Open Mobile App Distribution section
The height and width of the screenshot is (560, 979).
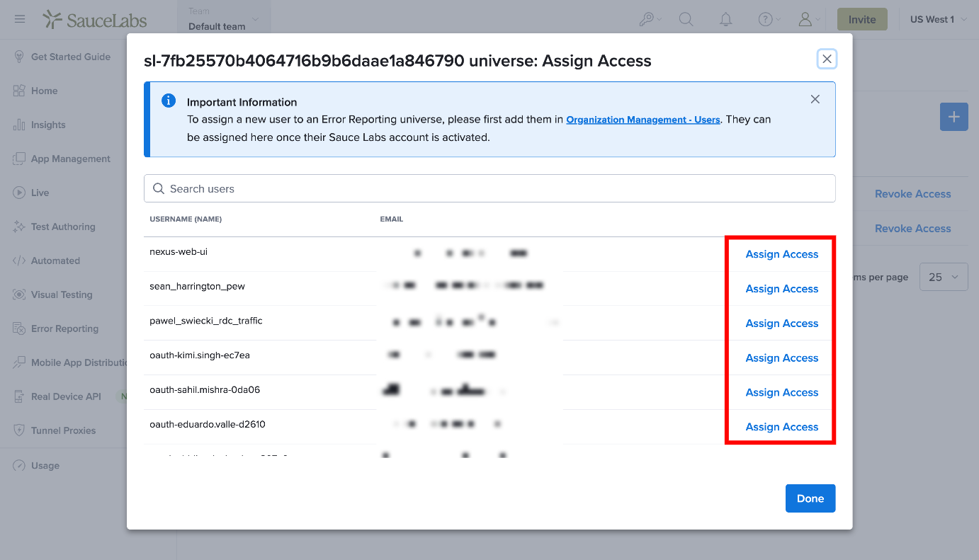(79, 362)
